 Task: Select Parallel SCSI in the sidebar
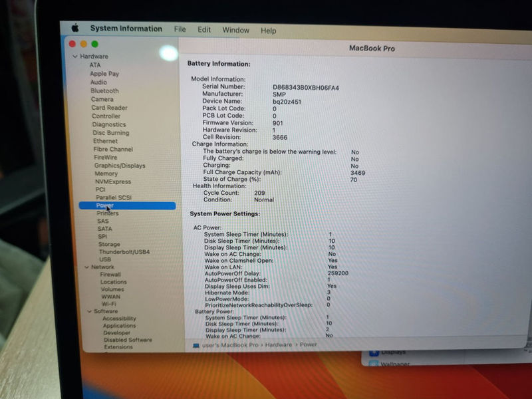pyautogui.click(x=114, y=198)
